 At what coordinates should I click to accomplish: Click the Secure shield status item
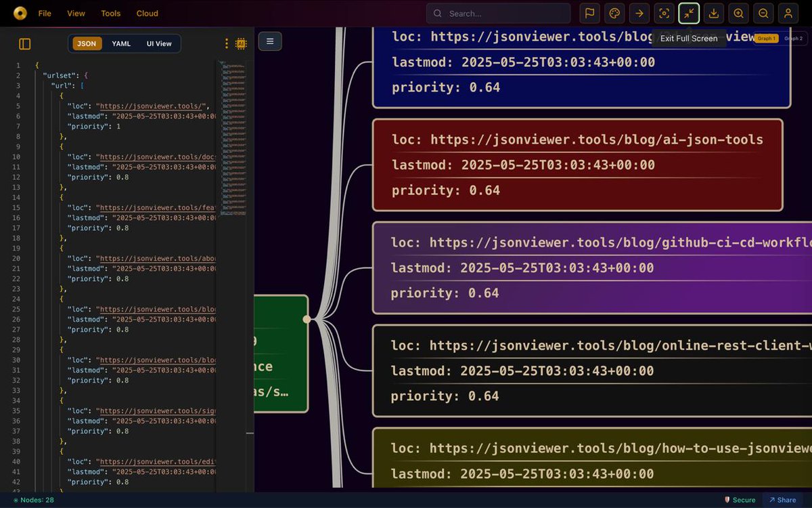click(740, 500)
